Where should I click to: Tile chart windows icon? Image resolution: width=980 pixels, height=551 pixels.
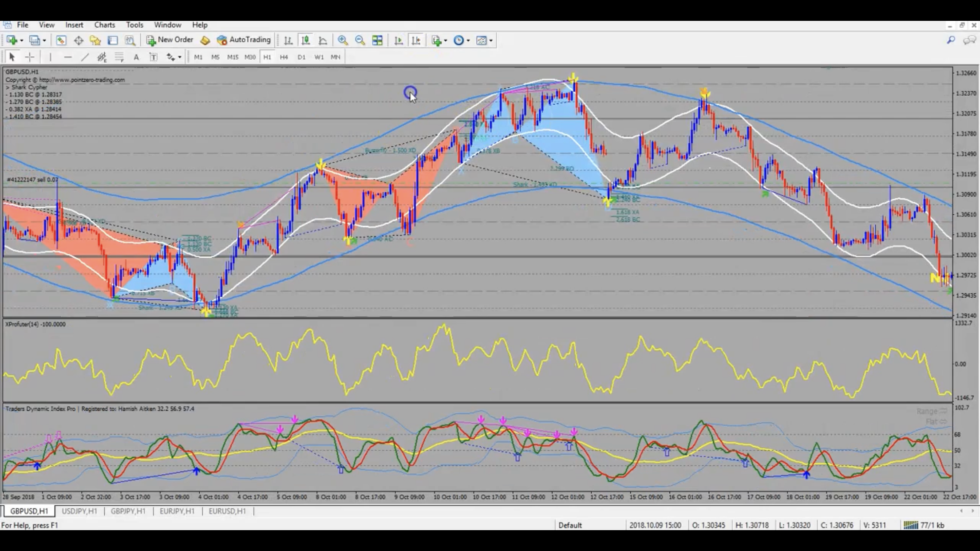377,40
